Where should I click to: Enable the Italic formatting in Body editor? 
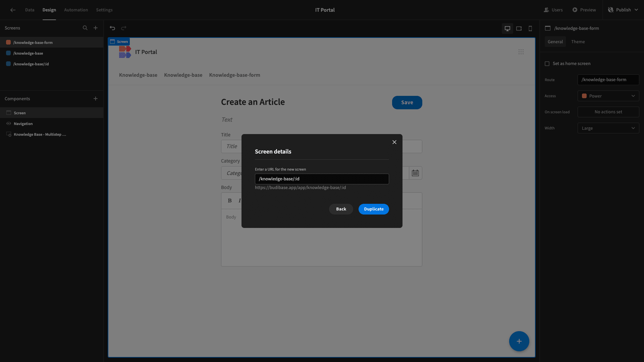coord(240,201)
